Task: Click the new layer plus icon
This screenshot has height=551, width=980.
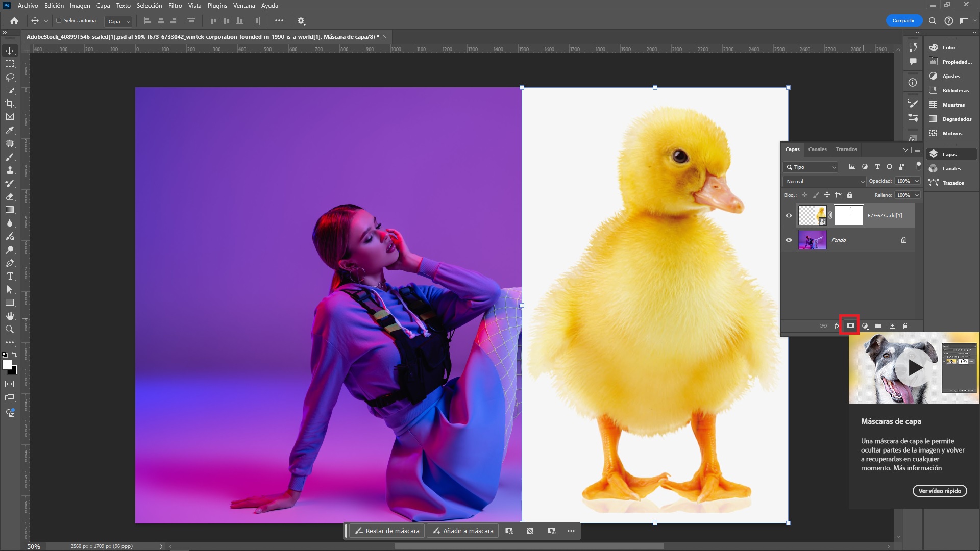Action: click(892, 325)
